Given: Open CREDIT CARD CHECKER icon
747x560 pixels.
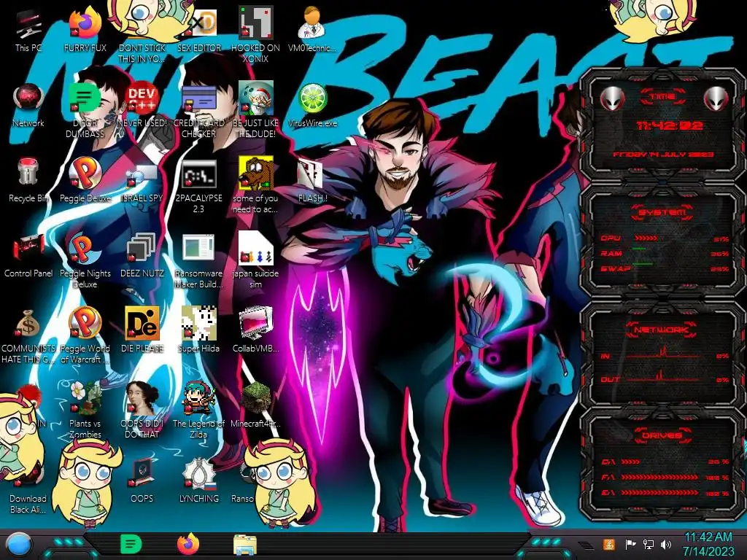Looking at the screenshot, I should coord(199,100).
